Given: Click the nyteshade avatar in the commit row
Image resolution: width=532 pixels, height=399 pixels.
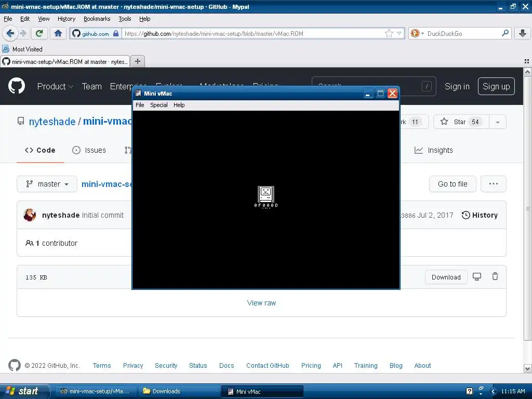Looking at the screenshot, I should point(30,215).
